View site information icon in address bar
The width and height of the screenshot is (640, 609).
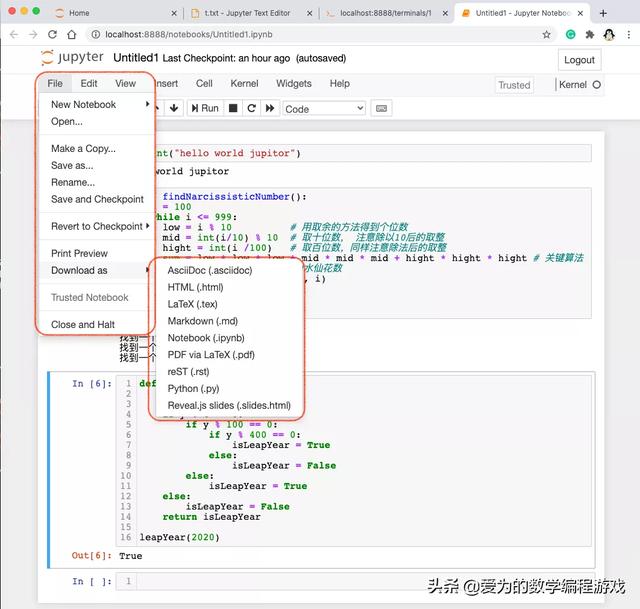(95, 35)
